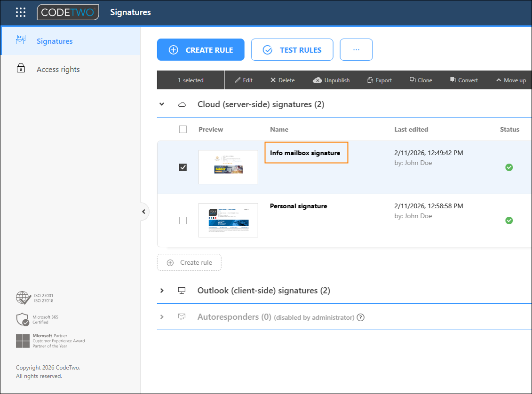Open Info mailbox signature preview thumbnail
The image size is (532, 394).
228,167
